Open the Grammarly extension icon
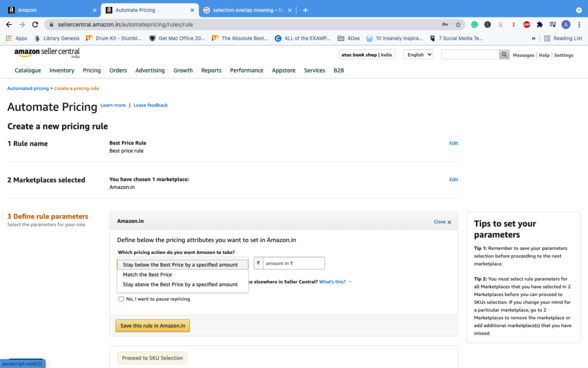This screenshot has width=588, height=368. point(475,25)
